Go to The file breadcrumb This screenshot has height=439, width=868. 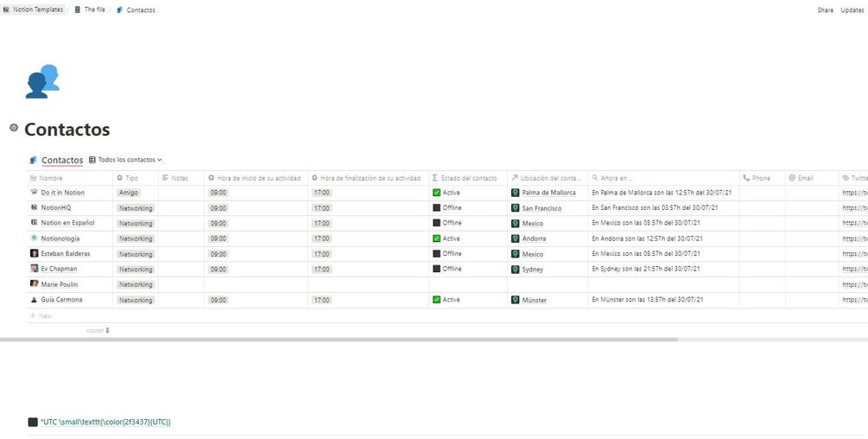90,10
